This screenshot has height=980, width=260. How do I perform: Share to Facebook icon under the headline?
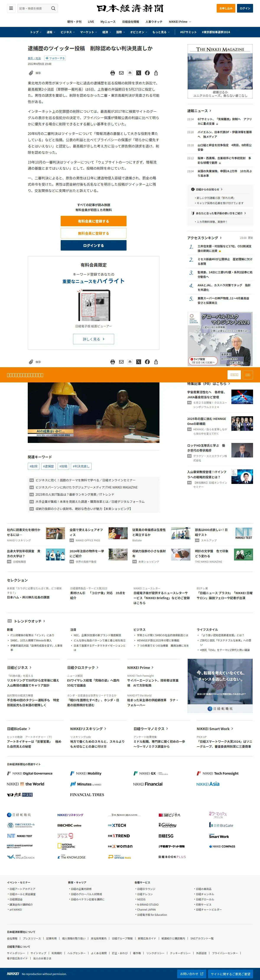pos(147,73)
